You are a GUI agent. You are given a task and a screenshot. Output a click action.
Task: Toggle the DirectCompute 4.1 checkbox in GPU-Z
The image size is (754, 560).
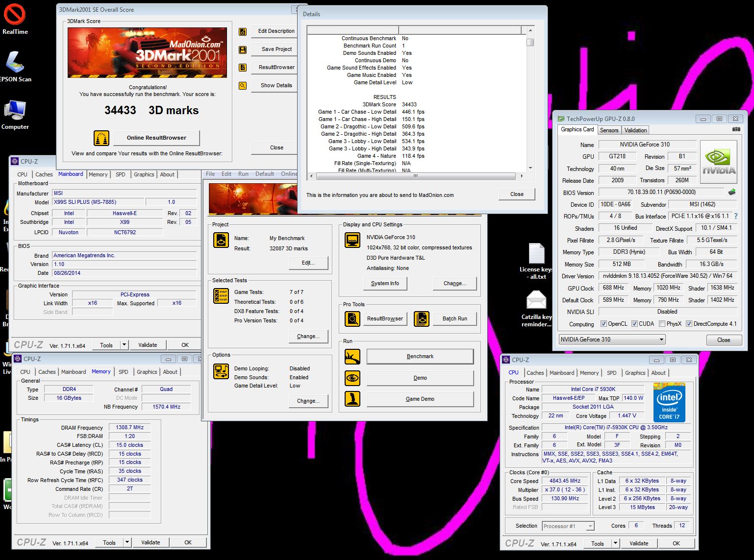tap(689, 324)
